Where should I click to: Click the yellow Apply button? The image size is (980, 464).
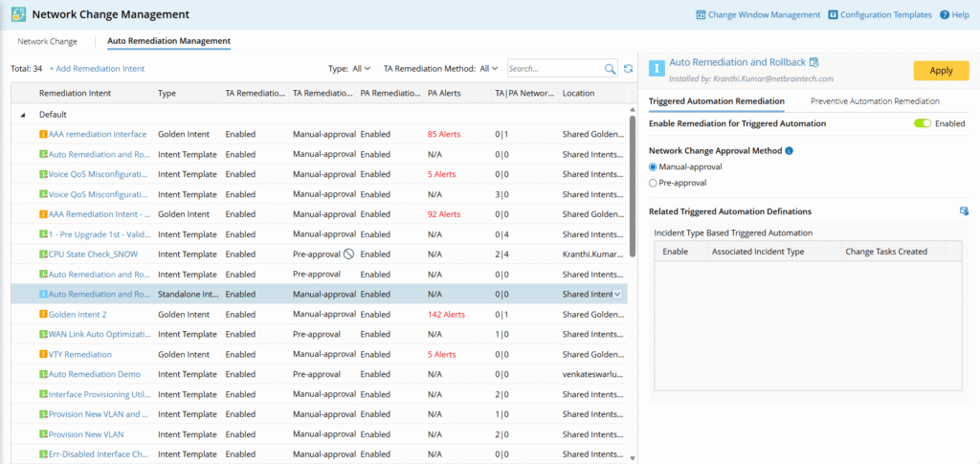click(x=941, y=70)
